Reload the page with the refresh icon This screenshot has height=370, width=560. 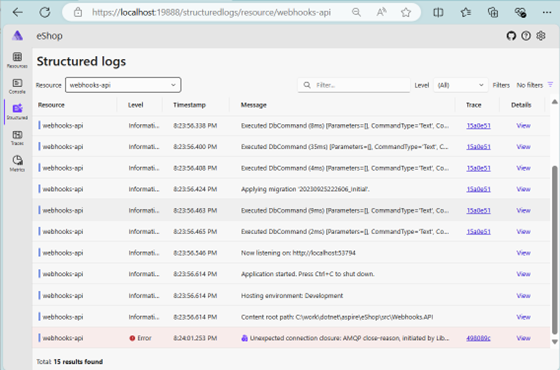pyautogui.click(x=45, y=12)
